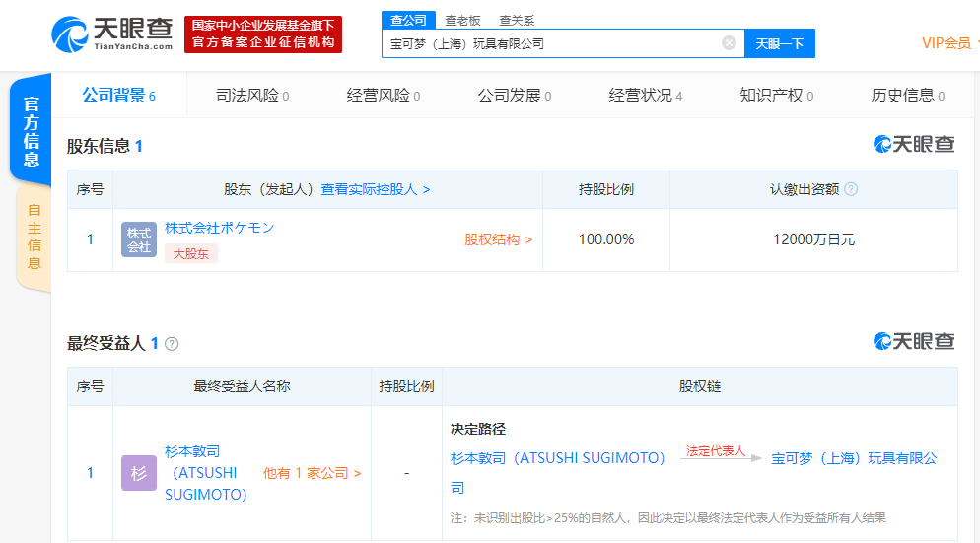Click the help icon beside 最终受益人
980x543 pixels.
coord(172,344)
